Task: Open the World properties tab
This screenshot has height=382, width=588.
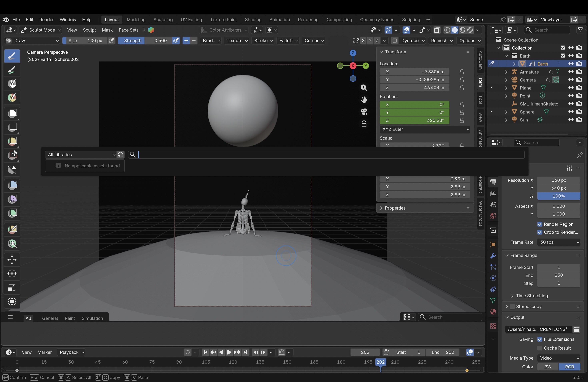Action: point(493,216)
